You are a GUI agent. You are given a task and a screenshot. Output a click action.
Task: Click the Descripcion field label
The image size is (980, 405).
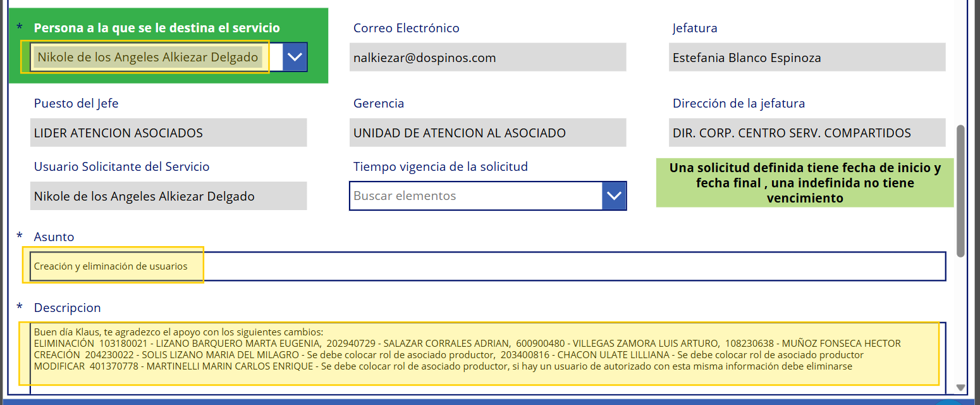click(67, 308)
